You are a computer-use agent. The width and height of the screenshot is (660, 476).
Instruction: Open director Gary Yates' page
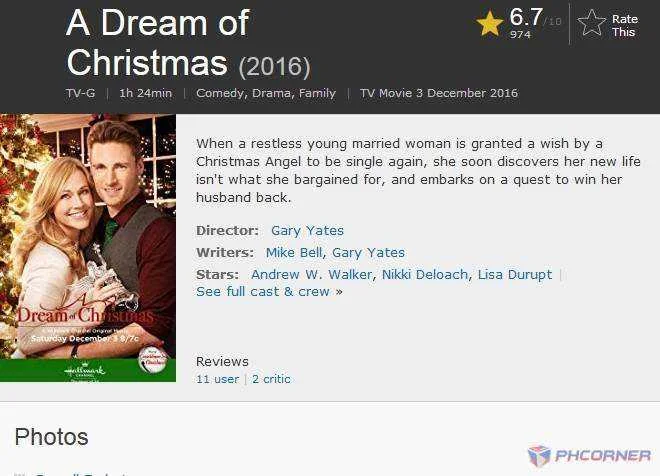pos(307,231)
